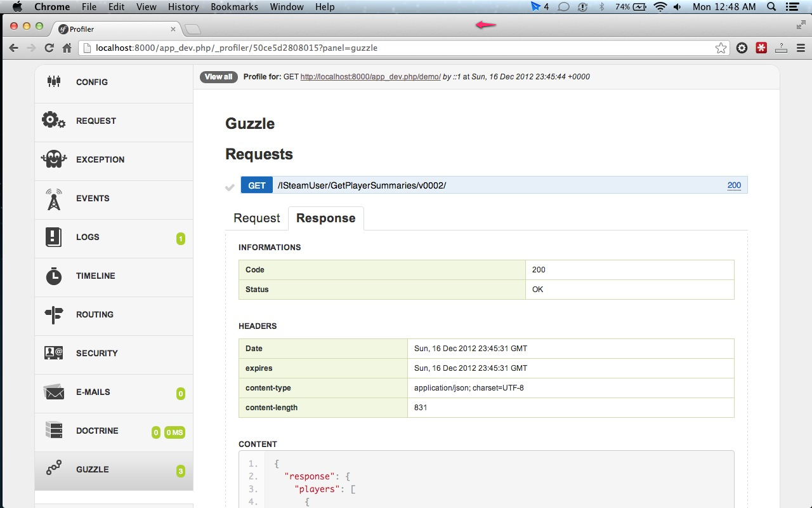The width and height of the screenshot is (812, 508).
Task: Open the Doctrine database icon
Action: pos(54,431)
